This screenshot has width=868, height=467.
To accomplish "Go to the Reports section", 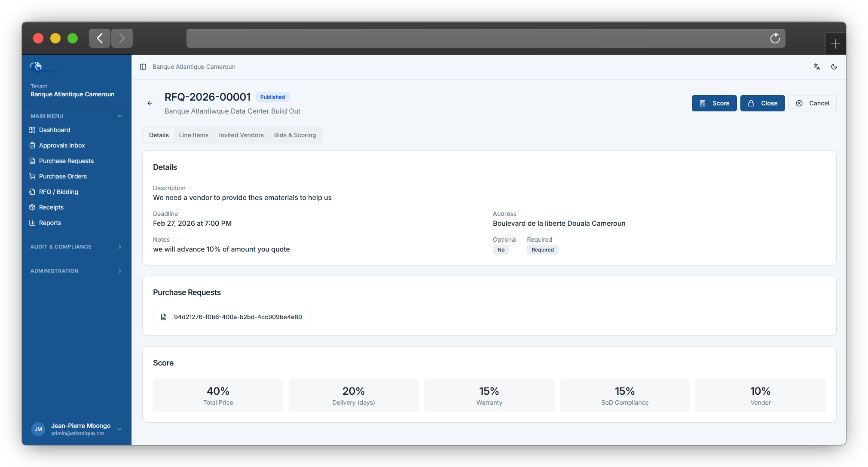I will point(50,222).
